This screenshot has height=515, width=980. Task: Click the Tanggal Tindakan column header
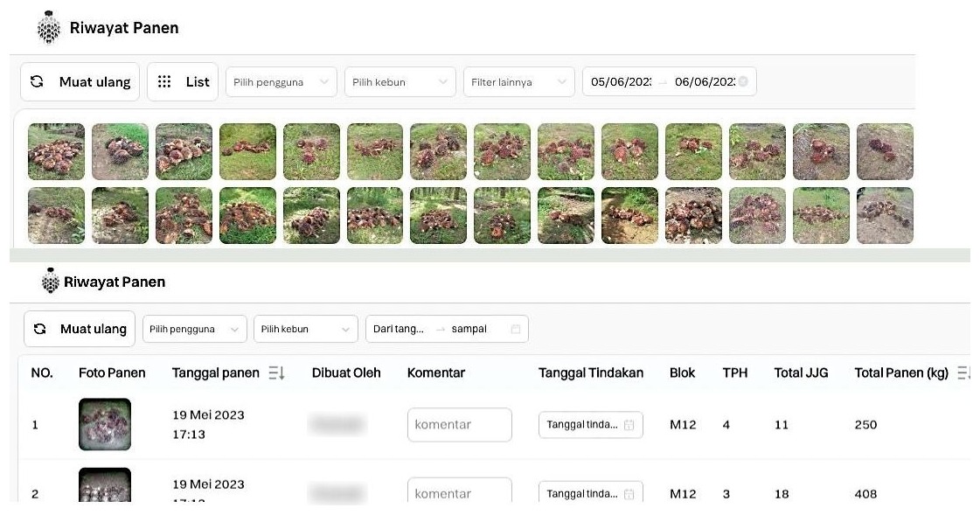point(591,373)
